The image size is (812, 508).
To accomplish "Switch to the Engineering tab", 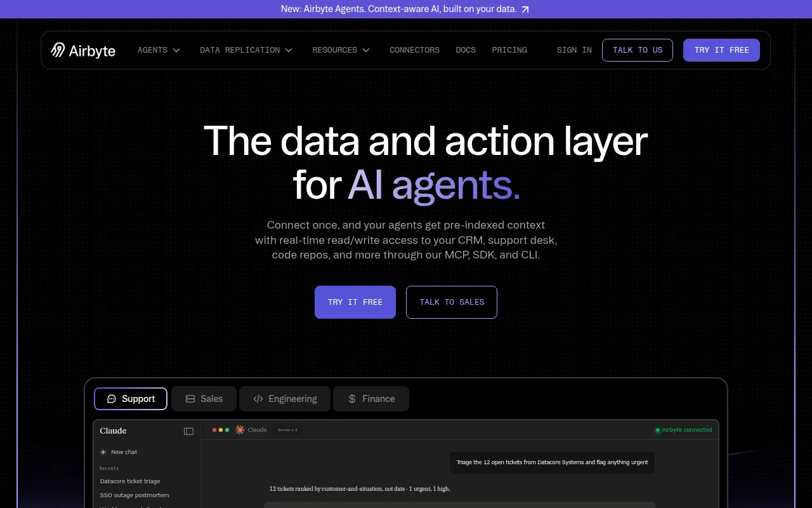I will 285,399.
